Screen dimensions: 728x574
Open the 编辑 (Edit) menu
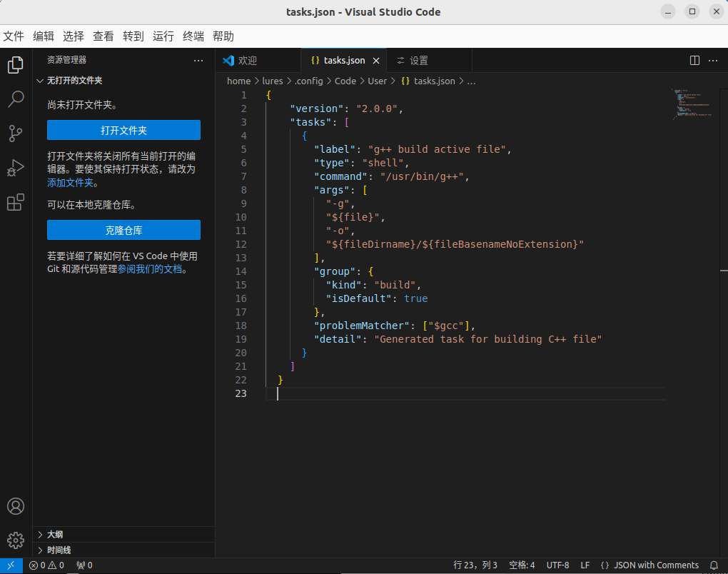point(44,36)
